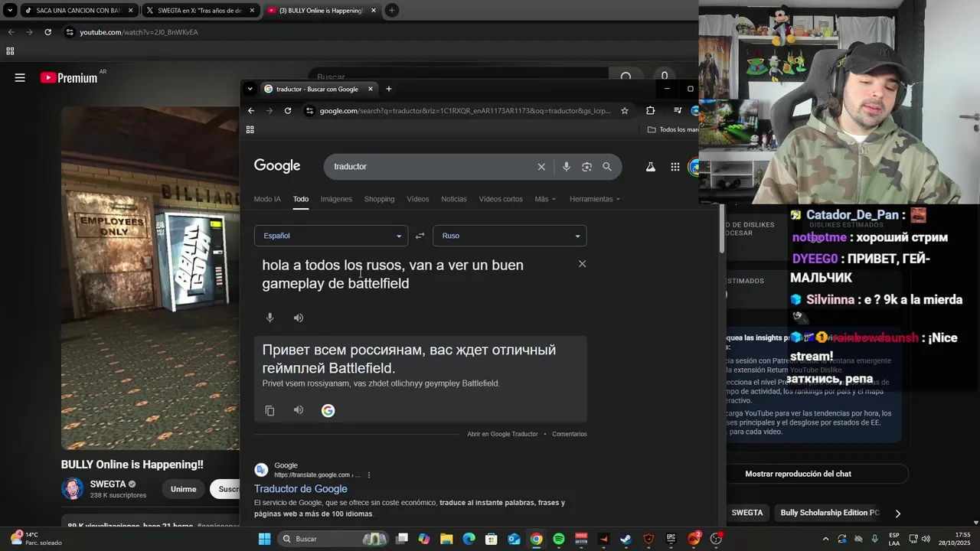
Task: Open Epic Games launcher from taskbar
Action: [x=671, y=539]
